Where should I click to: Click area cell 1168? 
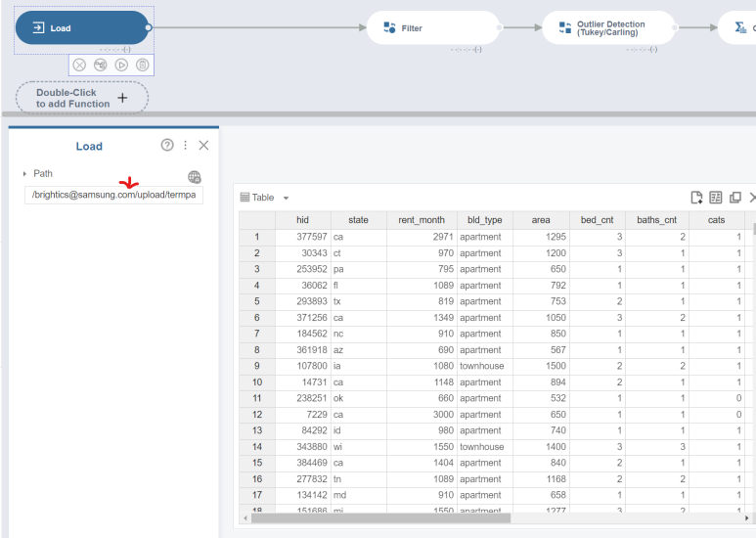(541, 479)
